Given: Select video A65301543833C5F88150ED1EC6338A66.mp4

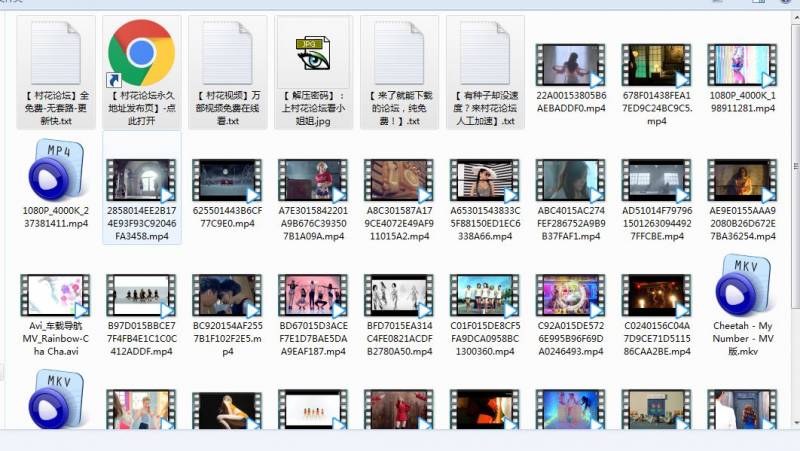Looking at the screenshot, I should (x=485, y=180).
